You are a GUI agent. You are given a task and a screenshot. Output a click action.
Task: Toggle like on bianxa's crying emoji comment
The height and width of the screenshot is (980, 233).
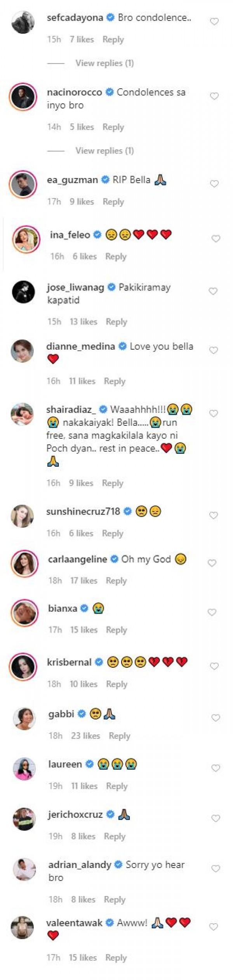(x=212, y=612)
